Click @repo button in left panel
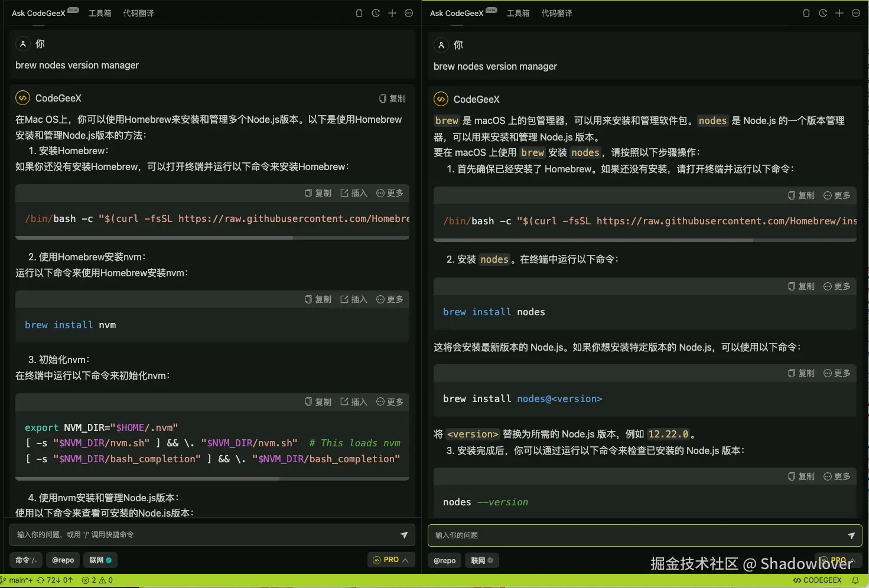The image size is (869, 588). [63, 560]
